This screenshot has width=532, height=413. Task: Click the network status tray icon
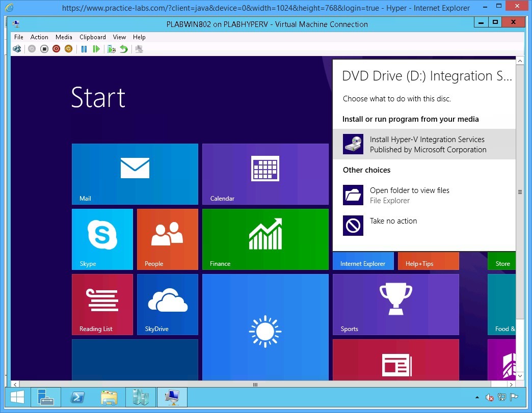point(501,397)
